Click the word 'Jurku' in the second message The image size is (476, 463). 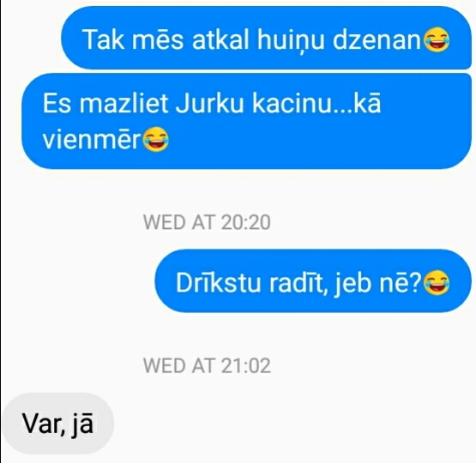click(x=210, y=104)
